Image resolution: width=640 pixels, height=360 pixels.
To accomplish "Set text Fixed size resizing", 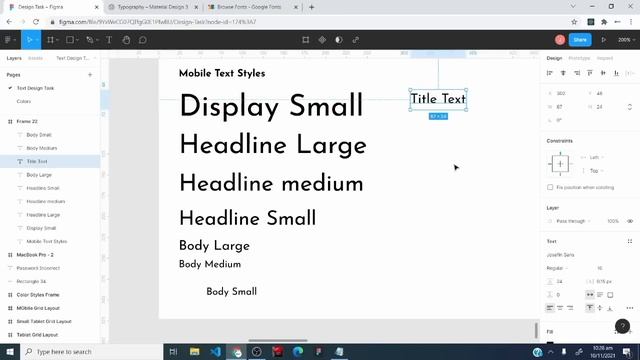I will (610, 294).
